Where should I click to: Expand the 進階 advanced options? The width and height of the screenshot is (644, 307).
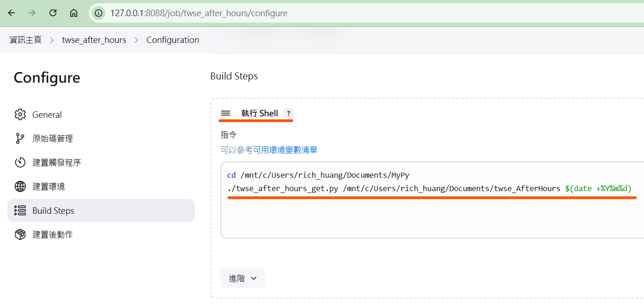click(243, 278)
